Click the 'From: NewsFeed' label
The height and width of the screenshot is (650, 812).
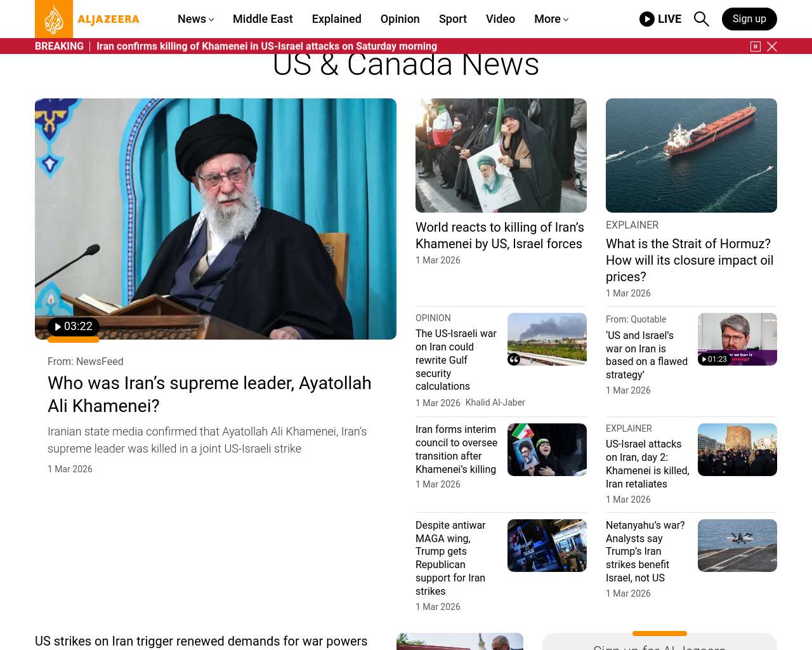pos(86,361)
